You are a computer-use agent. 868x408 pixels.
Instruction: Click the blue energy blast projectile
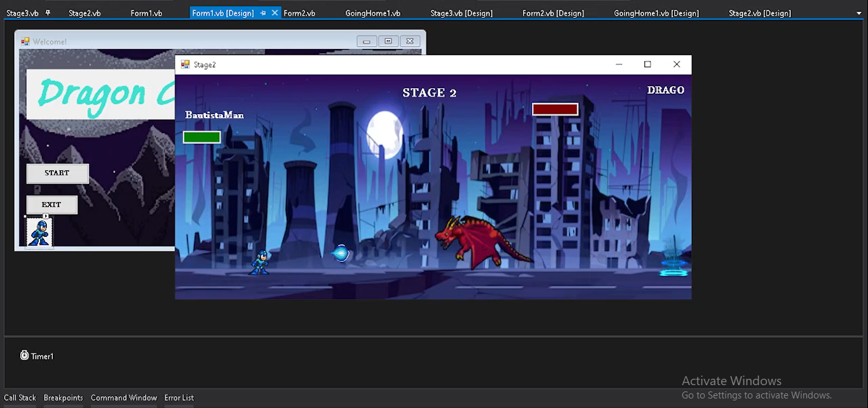(341, 254)
